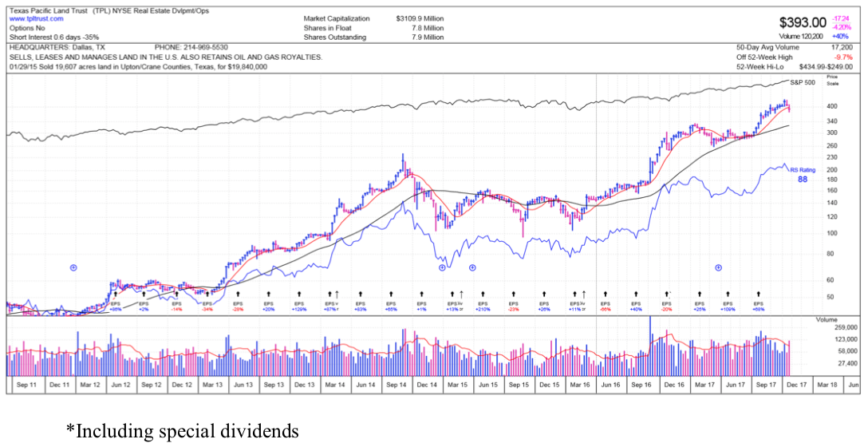Screen dimensions: 868x447
Task: Select the EPS -23% quarterly label
Action: (x=514, y=307)
